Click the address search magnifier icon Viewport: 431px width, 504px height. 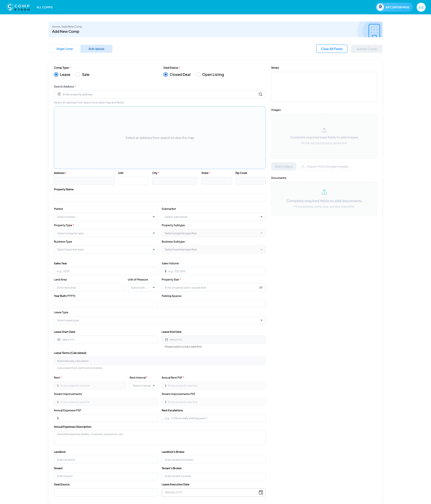click(260, 94)
